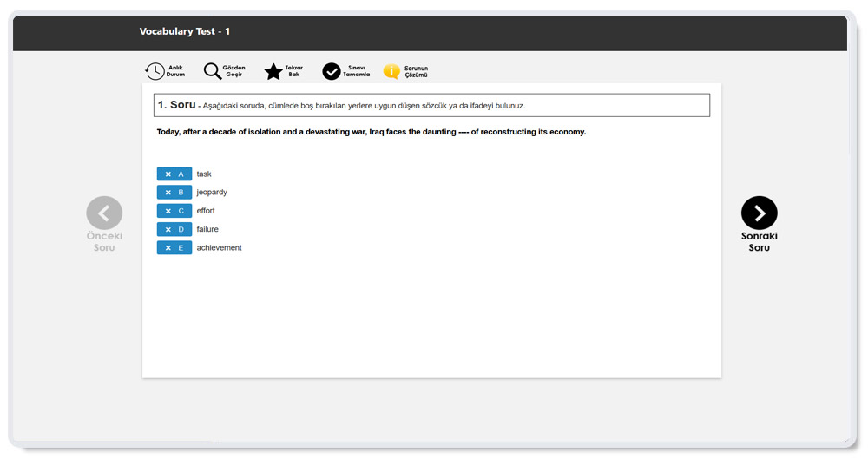Click answer text "failure"
Viewport: 868px width, 459px height.
[x=207, y=229]
